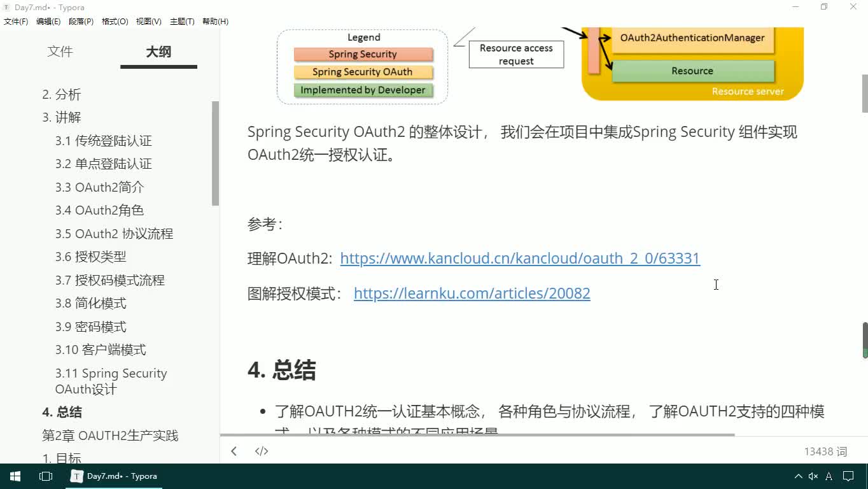Click the Typora app icon in the title bar
This screenshot has width=868, height=489.
[x=6, y=7]
